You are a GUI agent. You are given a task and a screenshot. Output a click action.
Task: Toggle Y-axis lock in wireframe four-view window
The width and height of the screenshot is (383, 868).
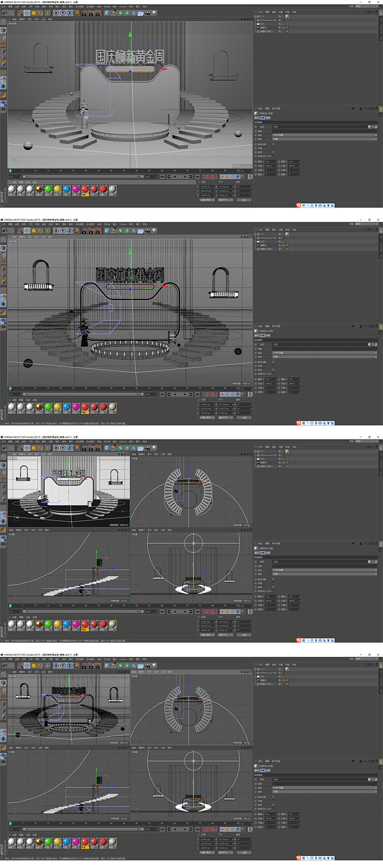coord(63,665)
